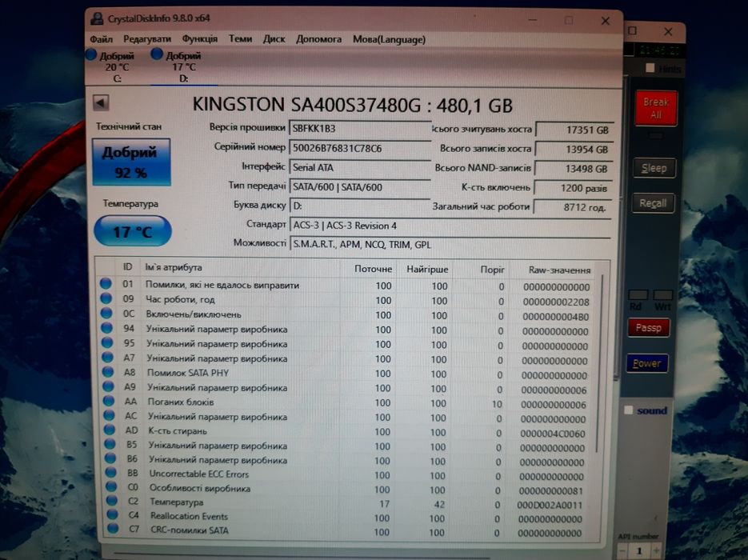Click the Добрий 92 % health status button

(130, 162)
